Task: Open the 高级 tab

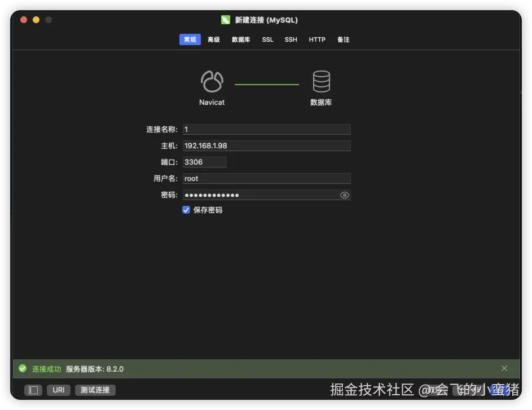Action: [x=214, y=39]
